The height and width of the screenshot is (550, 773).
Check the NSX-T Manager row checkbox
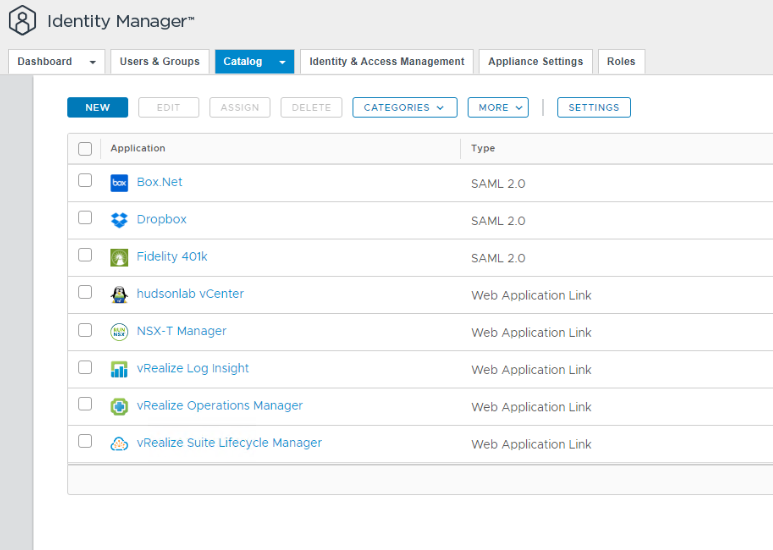(x=85, y=330)
